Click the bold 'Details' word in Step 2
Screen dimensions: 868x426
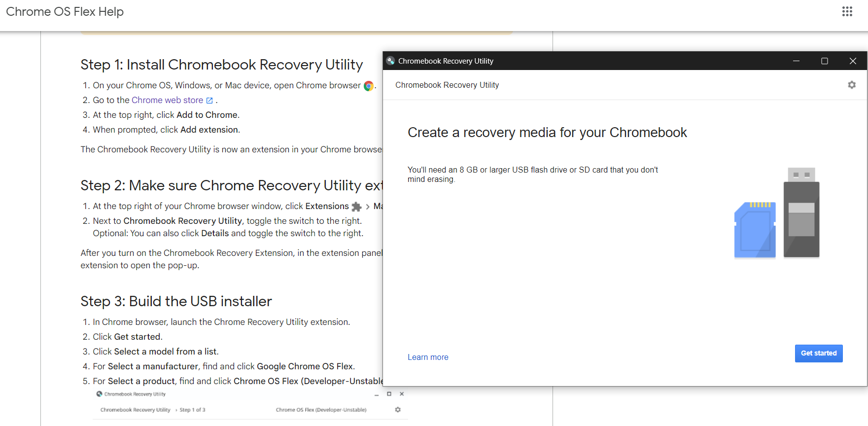[215, 233]
